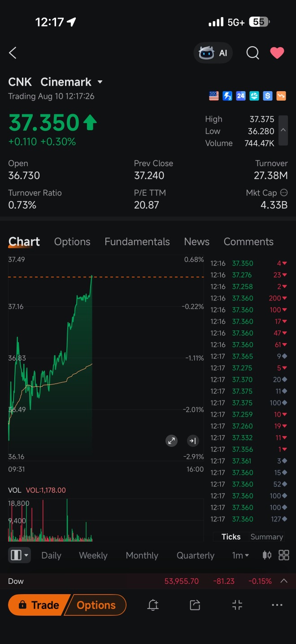Tap the current price 37.350
296x644 pixels.
point(44,123)
